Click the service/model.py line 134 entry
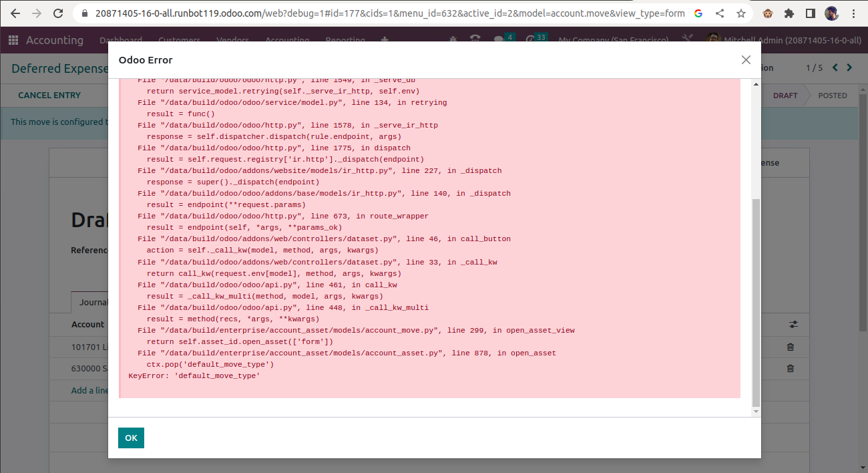The width and height of the screenshot is (868, 473). (292, 103)
